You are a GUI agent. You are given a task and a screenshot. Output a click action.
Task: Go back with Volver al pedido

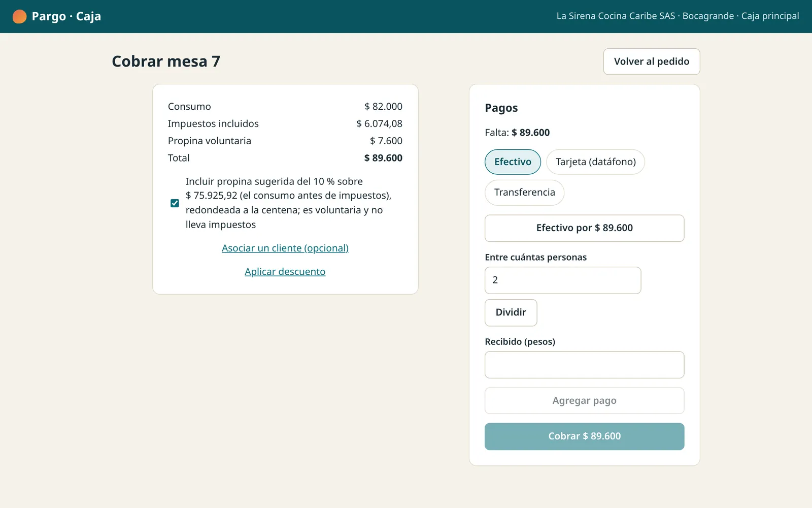point(652,61)
